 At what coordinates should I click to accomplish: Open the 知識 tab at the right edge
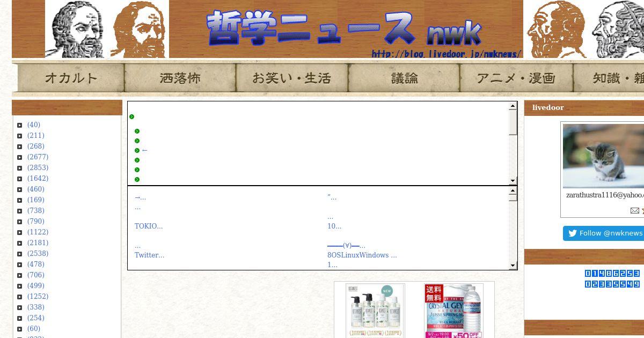[609, 78]
